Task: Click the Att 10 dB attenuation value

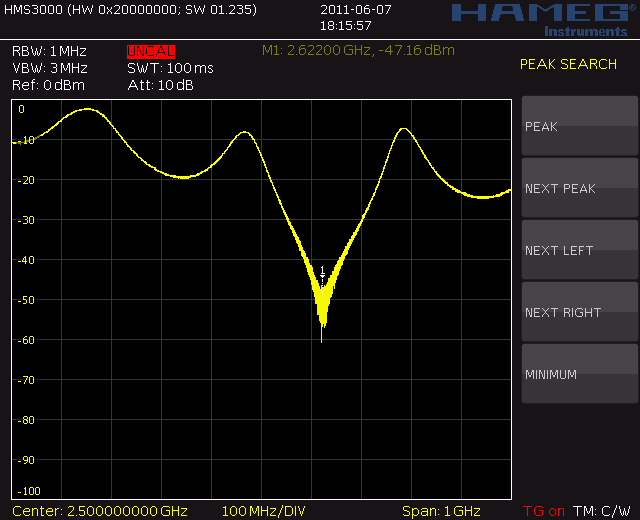Action: pyautogui.click(x=160, y=85)
